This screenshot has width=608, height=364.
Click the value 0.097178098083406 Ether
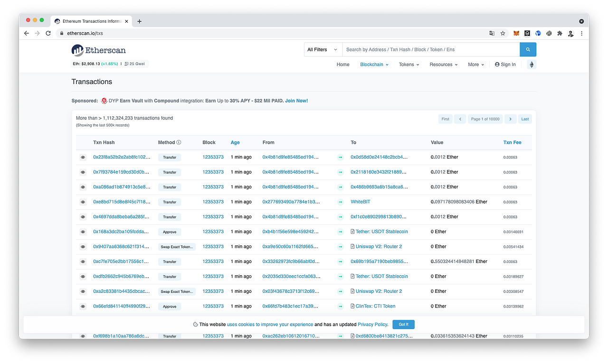point(459,202)
